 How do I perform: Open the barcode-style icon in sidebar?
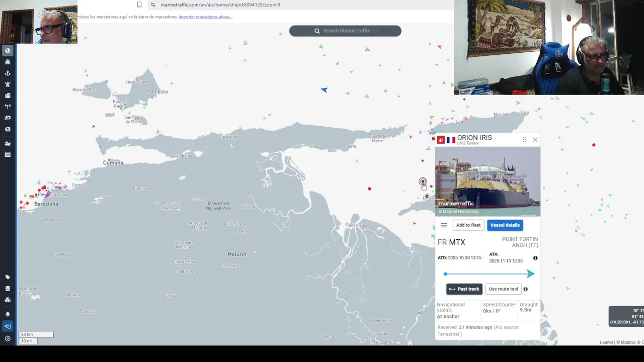pos(8,155)
